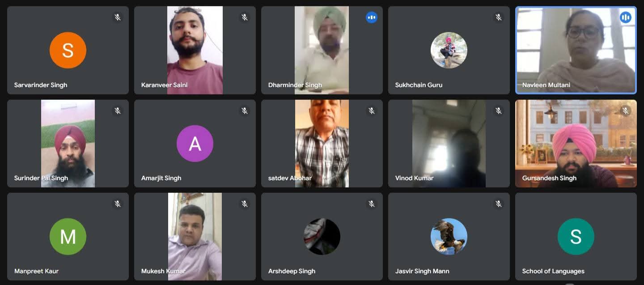The image size is (644, 285).
Task: Click muted mic icon on Arshdeep Singh tile
Action: (x=372, y=204)
